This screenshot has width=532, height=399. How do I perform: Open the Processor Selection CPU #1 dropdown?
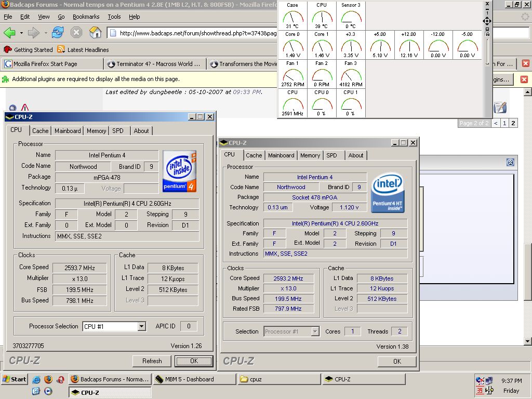[x=142, y=326]
